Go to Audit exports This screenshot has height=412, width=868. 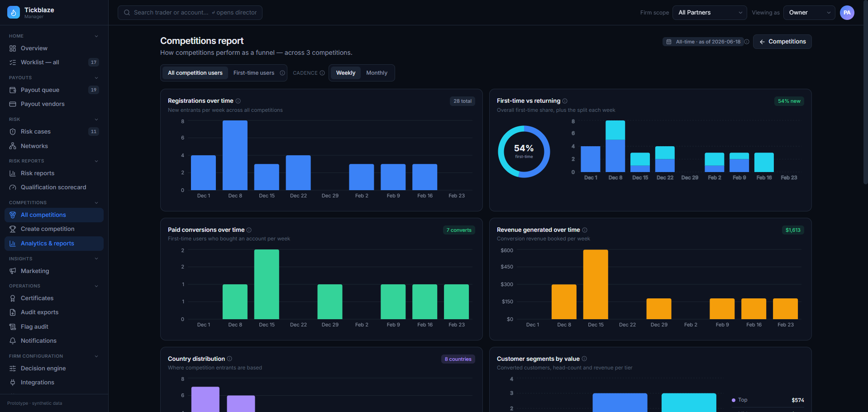pyautogui.click(x=54, y=312)
